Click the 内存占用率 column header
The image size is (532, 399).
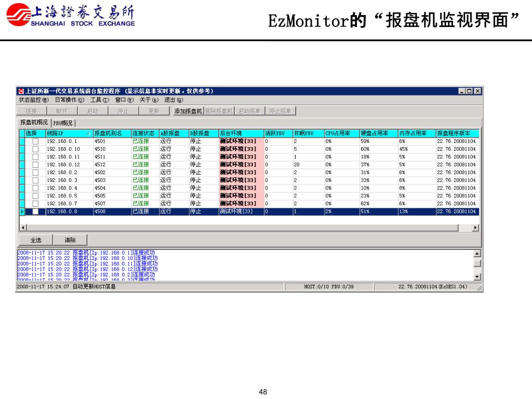(x=417, y=134)
